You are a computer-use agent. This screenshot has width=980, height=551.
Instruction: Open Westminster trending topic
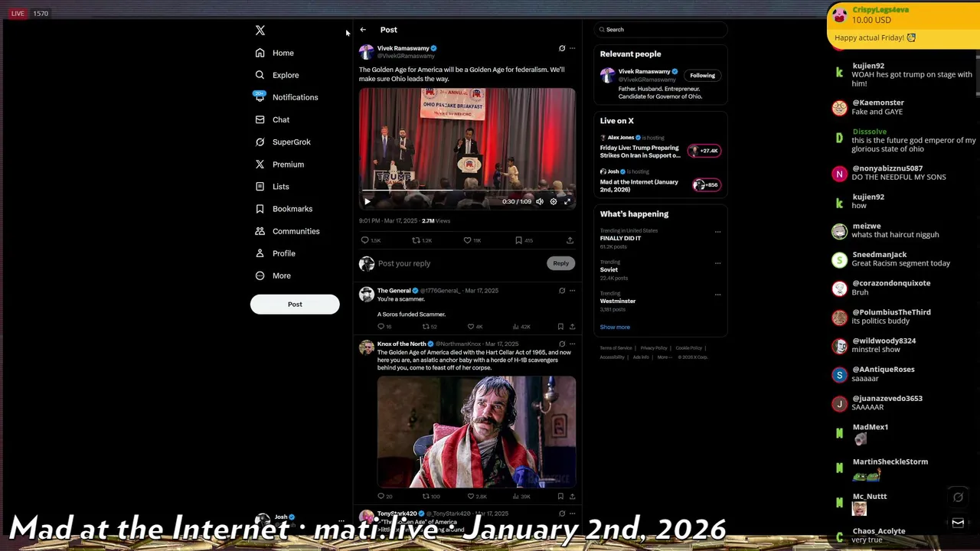pyautogui.click(x=618, y=302)
